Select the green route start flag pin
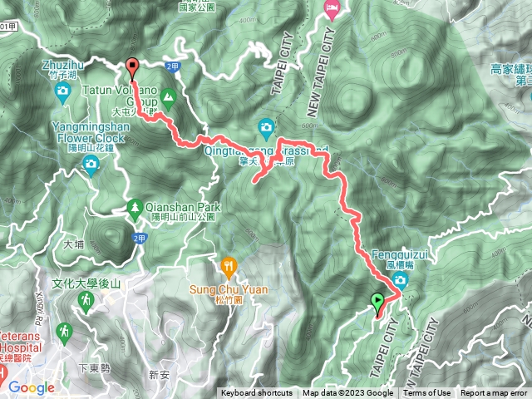Viewport: 532px width, 399px height. 377,303
